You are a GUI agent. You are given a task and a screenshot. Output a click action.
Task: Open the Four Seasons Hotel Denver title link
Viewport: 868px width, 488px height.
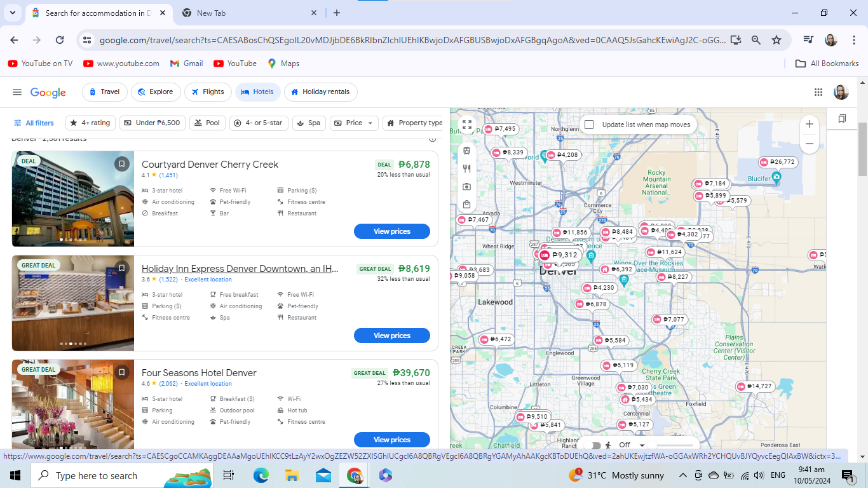199,373
